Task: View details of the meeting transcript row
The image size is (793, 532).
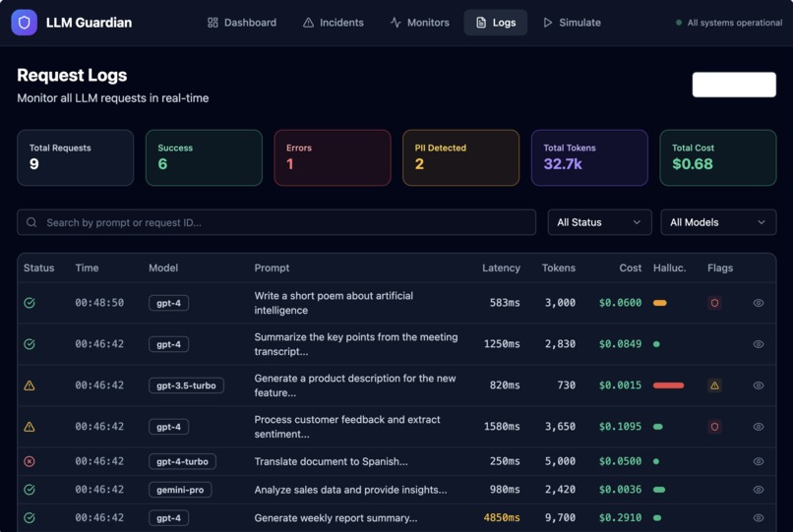Action: (x=759, y=344)
